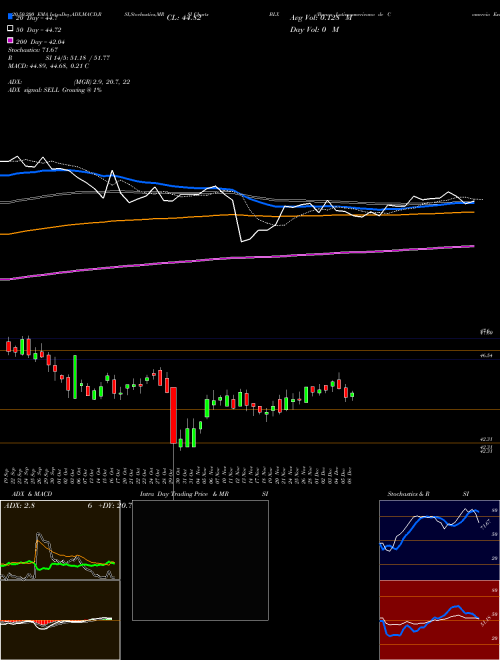Open the ADX indicator chart panel
The width and height of the screenshot is (500, 660).
pos(60,540)
